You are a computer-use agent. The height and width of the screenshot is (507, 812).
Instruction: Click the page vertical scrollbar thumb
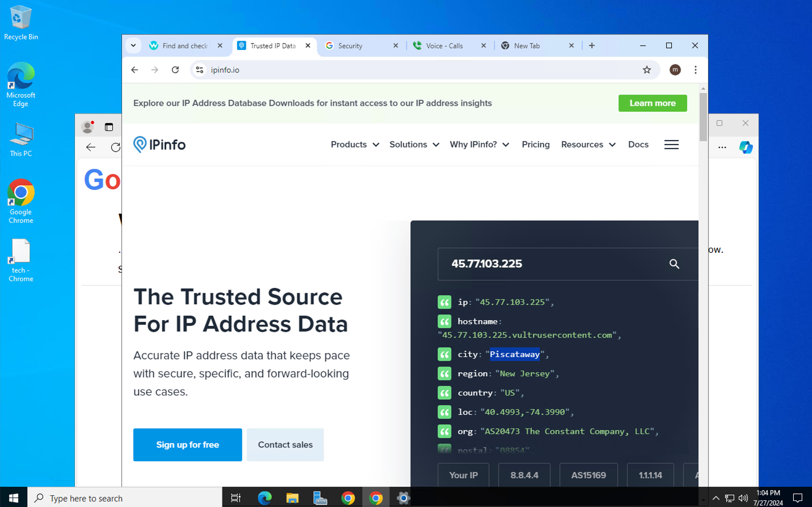point(703,117)
